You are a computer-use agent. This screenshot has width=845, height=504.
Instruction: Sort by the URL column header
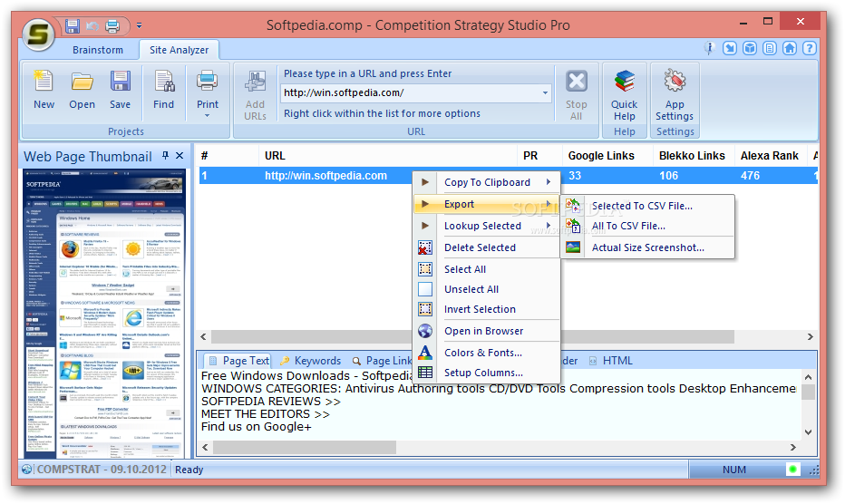[x=387, y=156]
